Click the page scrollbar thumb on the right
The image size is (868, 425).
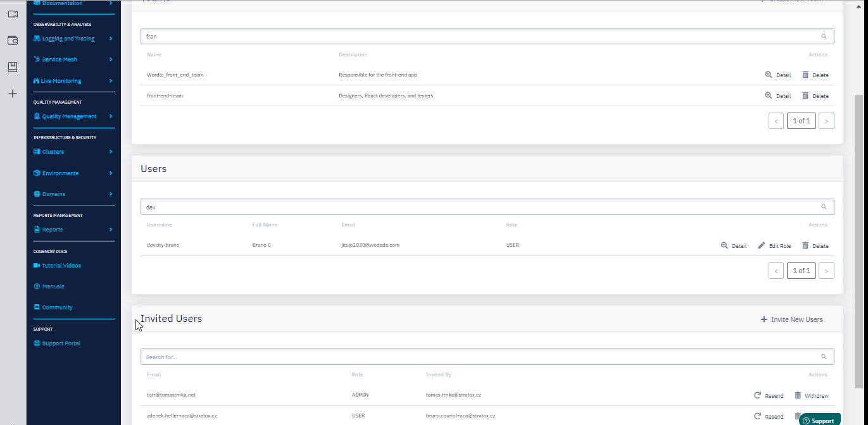(x=859, y=241)
